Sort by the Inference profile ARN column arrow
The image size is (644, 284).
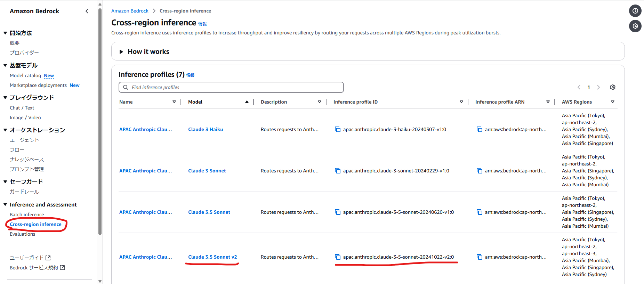tap(548, 102)
